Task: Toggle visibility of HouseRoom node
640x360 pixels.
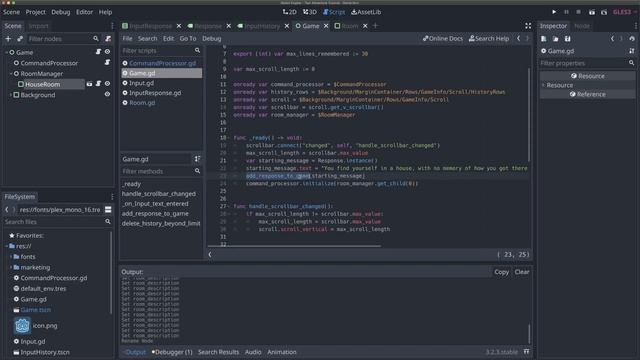Action: pos(107,84)
